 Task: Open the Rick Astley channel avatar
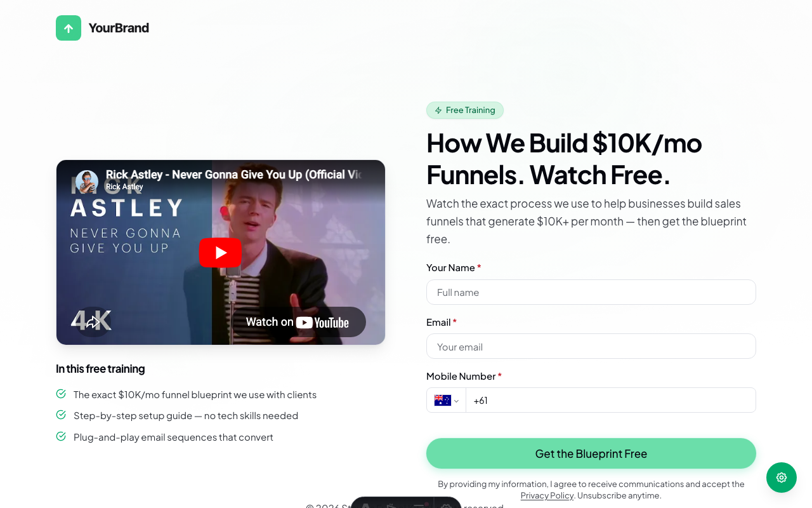87,182
